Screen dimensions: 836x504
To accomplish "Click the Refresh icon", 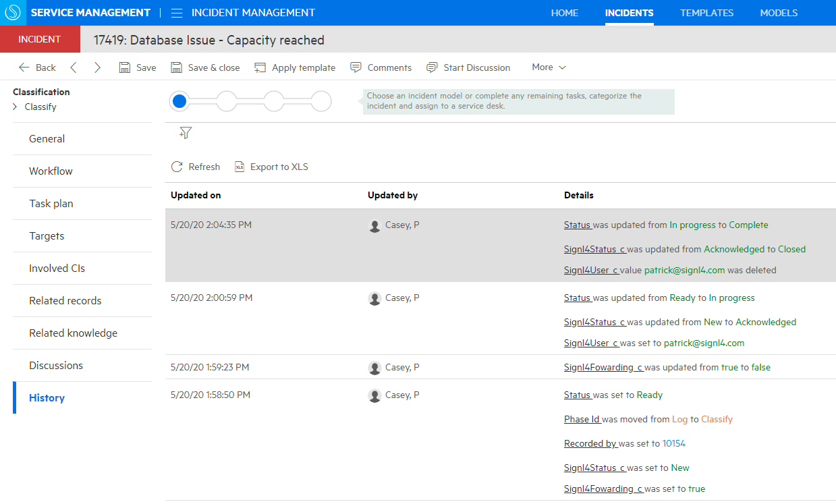I will point(177,167).
